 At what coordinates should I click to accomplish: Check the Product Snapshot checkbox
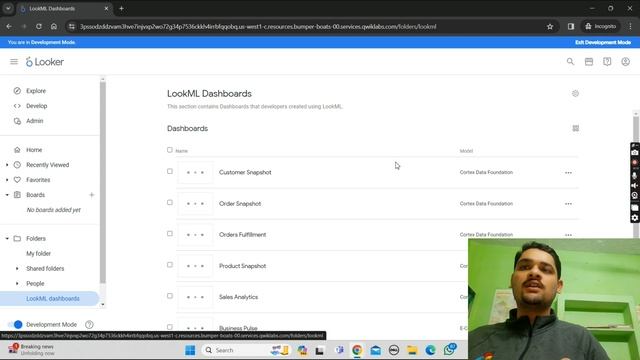(x=170, y=265)
